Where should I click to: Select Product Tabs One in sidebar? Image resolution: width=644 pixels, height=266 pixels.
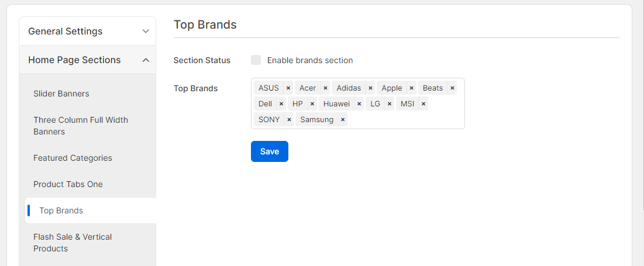(68, 184)
